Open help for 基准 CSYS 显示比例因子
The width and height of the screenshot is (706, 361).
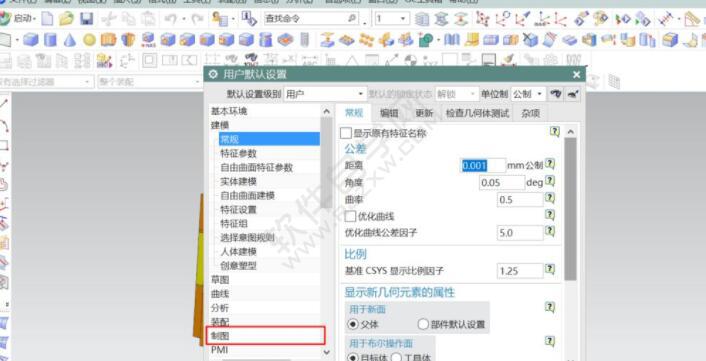(x=550, y=269)
